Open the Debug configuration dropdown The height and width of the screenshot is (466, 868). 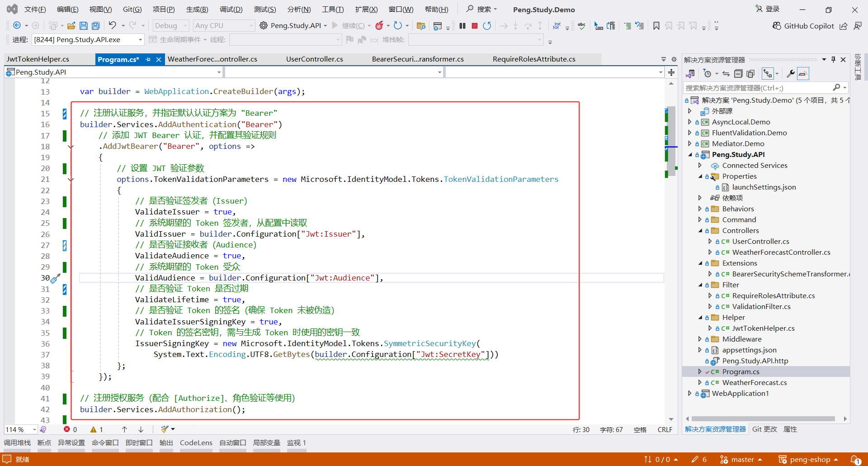click(170, 26)
